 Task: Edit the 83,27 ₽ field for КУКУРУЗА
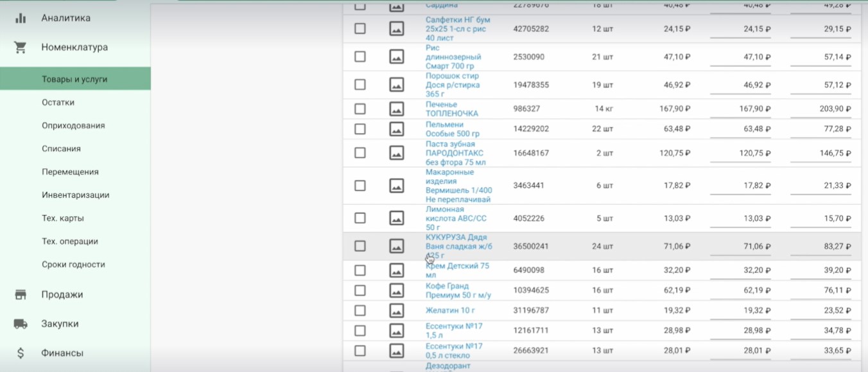point(820,246)
